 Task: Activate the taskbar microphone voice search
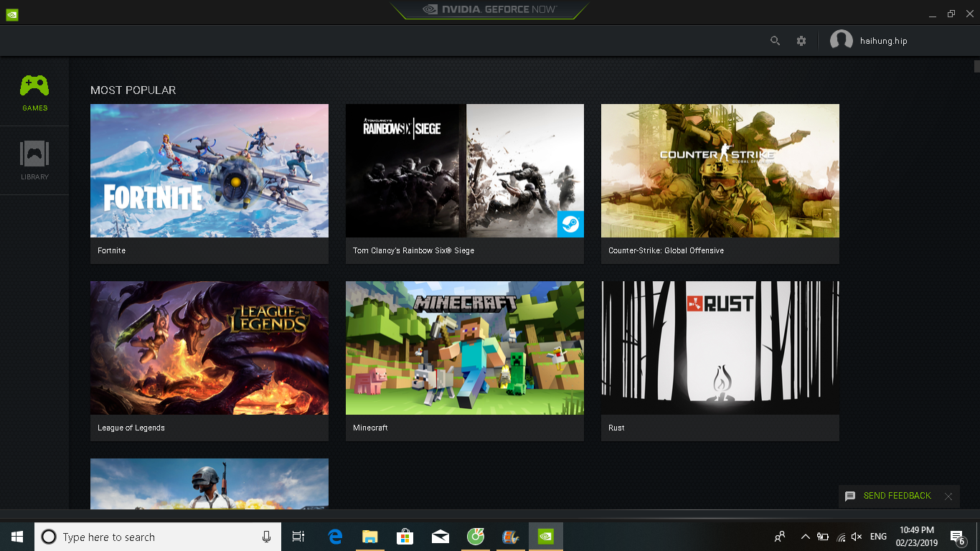(266, 537)
